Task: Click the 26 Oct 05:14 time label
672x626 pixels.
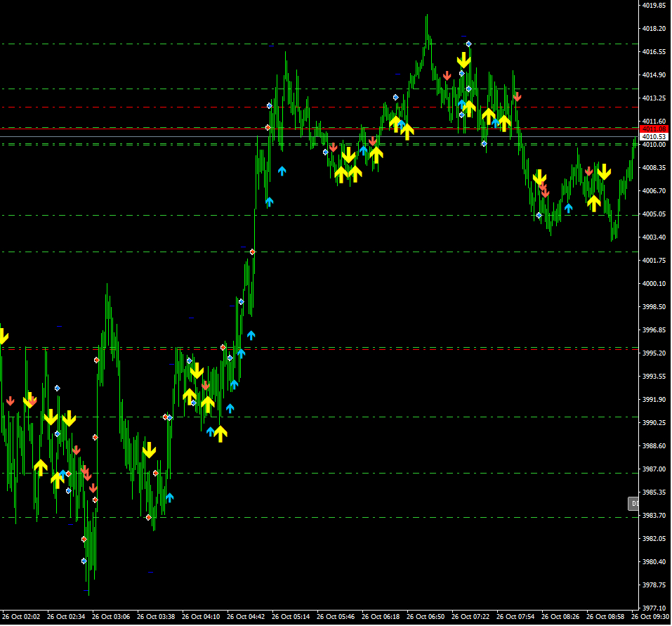Action: (x=291, y=617)
